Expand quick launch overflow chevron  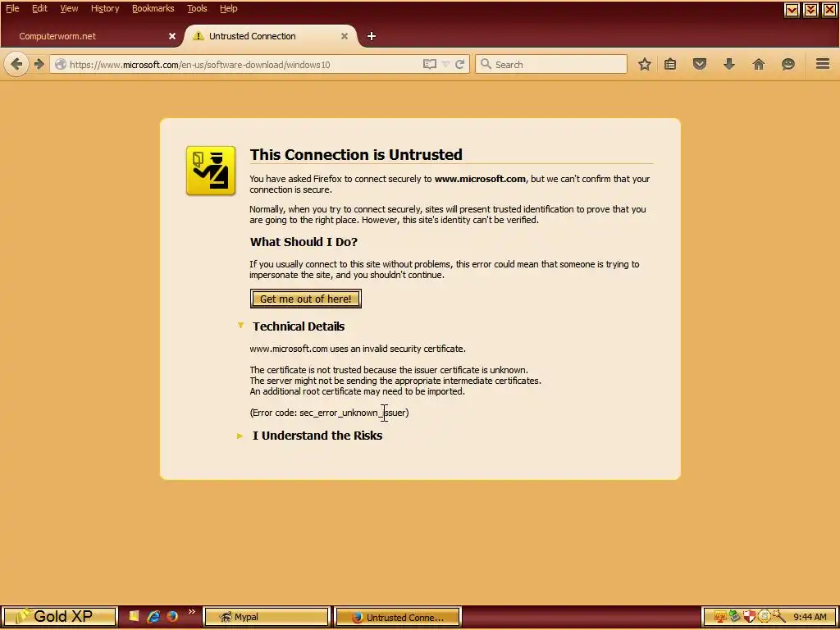(191, 612)
